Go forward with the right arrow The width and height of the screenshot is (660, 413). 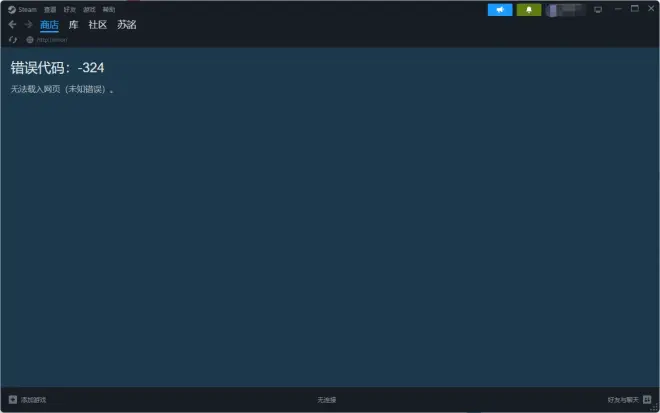(28, 25)
